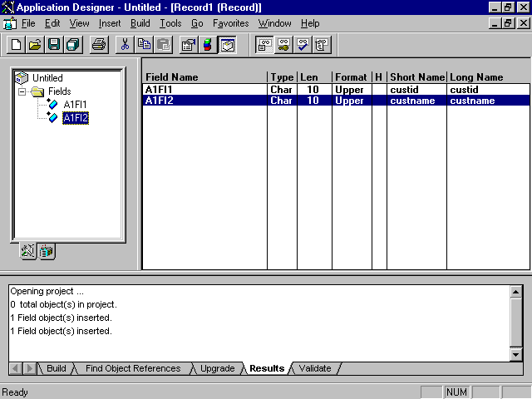532x399 pixels.
Task: Select the A1FI1 row in record grid
Action: click(x=336, y=90)
